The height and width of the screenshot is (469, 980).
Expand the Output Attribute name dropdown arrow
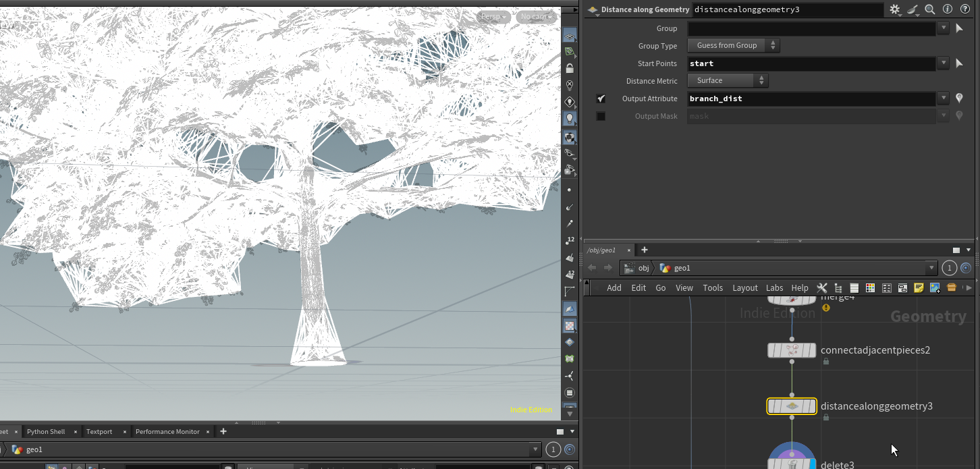click(x=943, y=99)
